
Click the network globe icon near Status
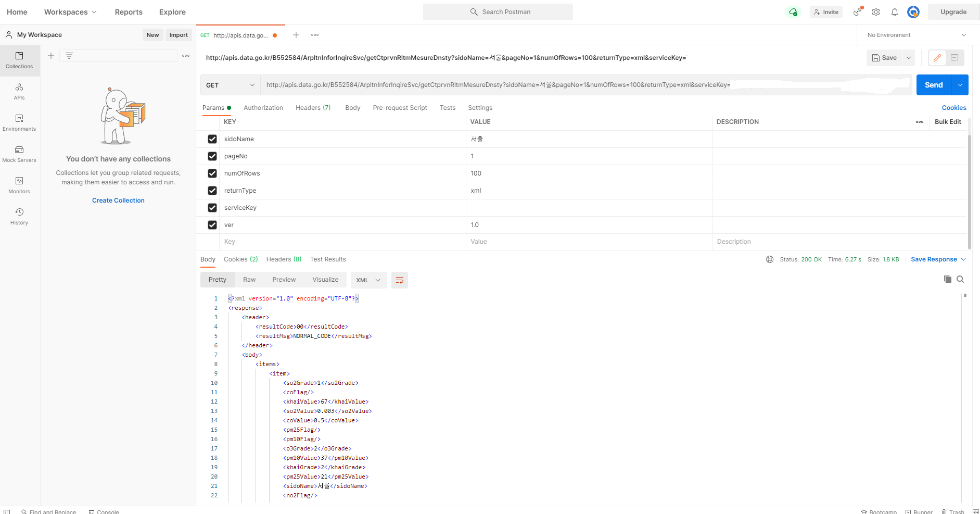(x=770, y=259)
